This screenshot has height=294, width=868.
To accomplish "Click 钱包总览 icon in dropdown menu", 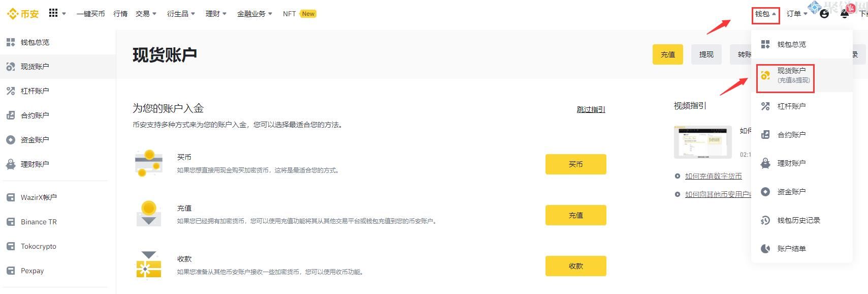I will 765,44.
